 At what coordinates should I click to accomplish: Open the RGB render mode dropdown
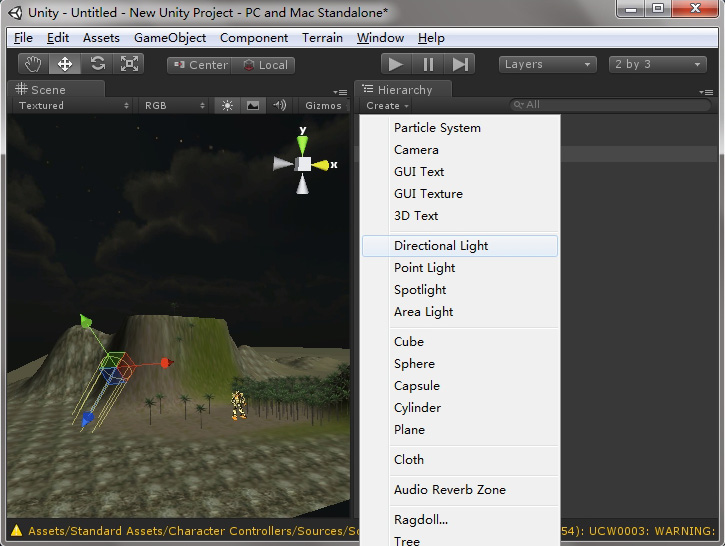[x=174, y=105]
